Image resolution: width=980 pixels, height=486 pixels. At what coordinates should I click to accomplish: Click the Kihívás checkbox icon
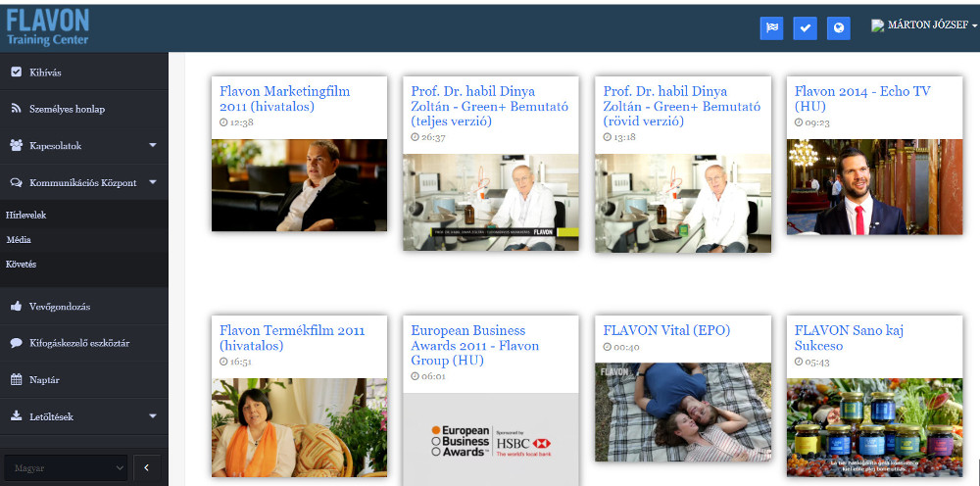click(x=17, y=72)
